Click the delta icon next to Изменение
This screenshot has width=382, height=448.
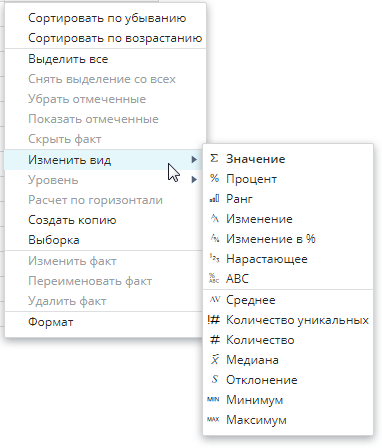pos(214,218)
